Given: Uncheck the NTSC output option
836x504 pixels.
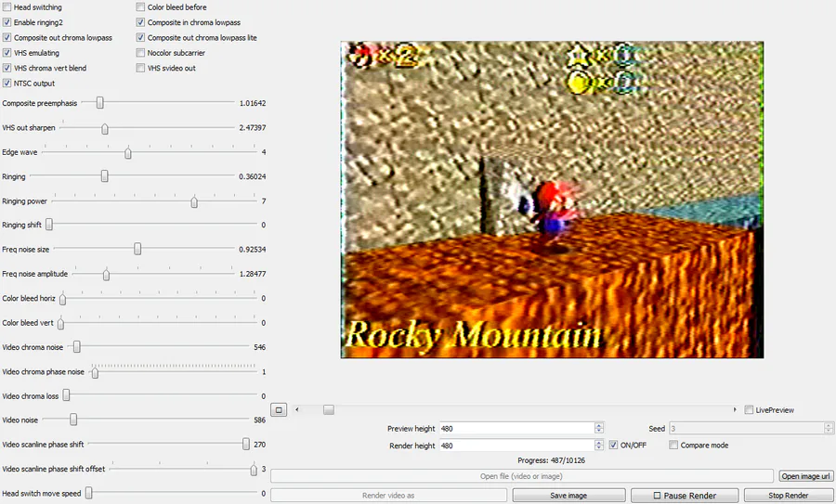Looking at the screenshot, I should (x=7, y=84).
